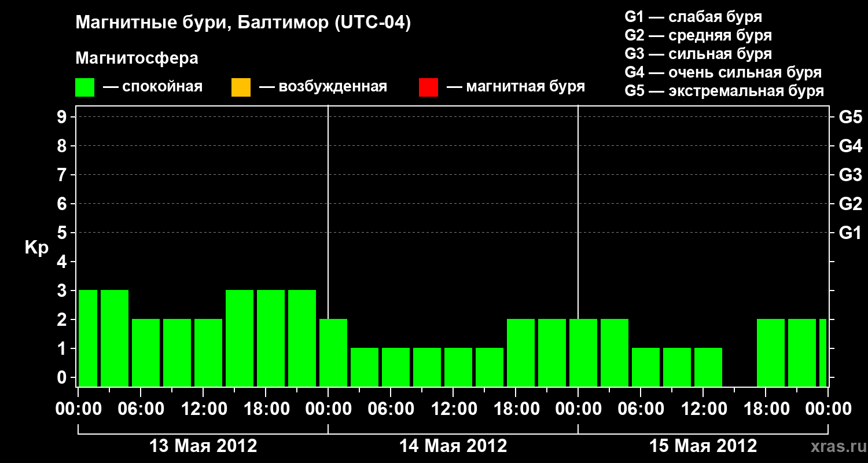
Task: Click the bar above 15 May 18:00
Action: [x=771, y=352]
